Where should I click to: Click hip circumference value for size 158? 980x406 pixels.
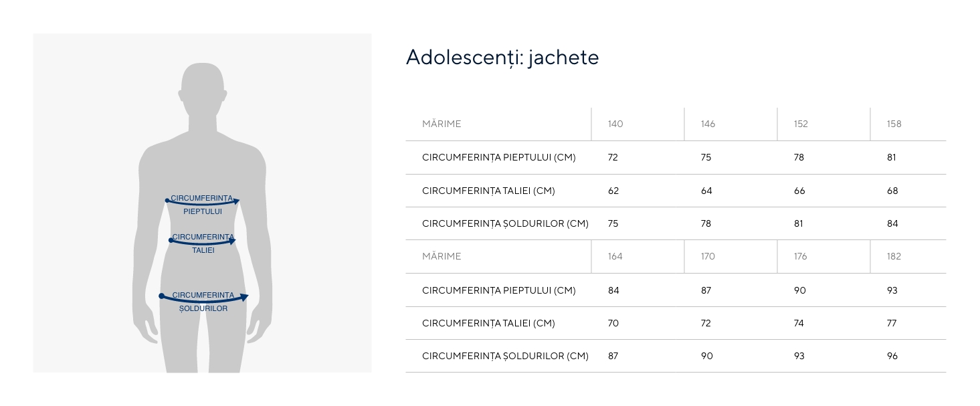[892, 223]
